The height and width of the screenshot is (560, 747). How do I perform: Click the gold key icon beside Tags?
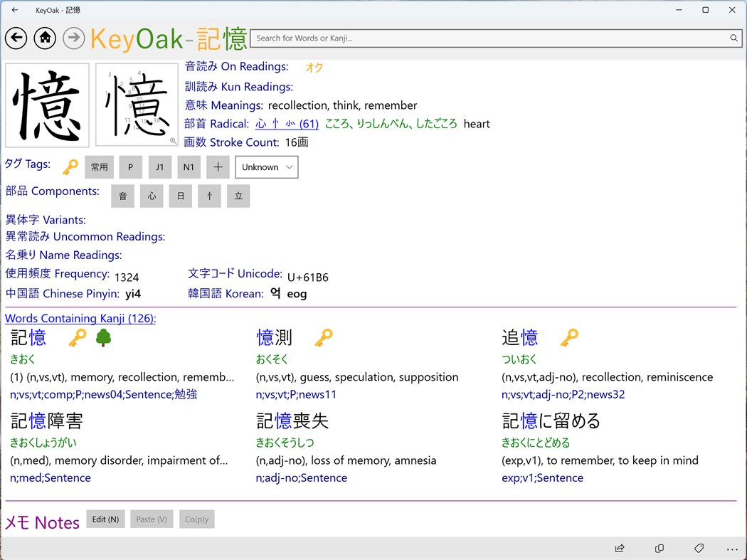pos(69,165)
